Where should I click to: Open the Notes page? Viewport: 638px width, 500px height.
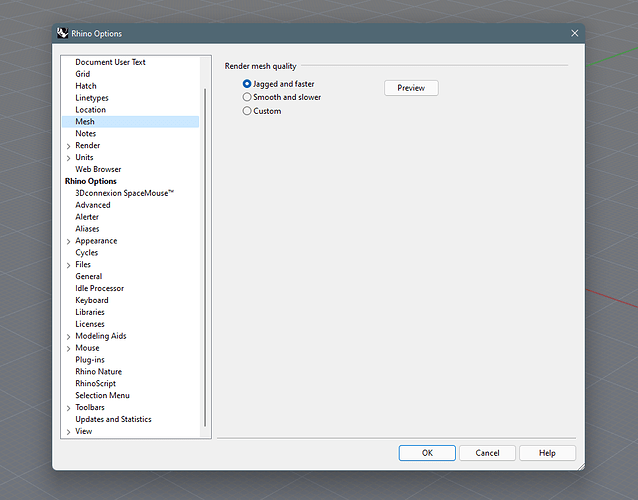[x=85, y=133]
